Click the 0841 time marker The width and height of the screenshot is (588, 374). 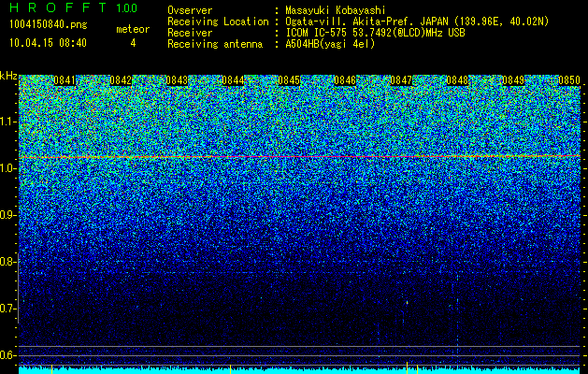click(65, 80)
